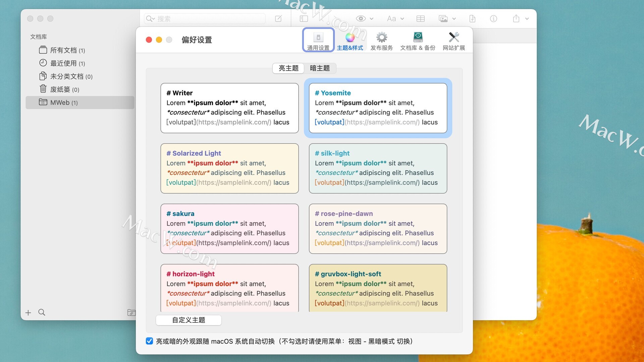Open the 通用设置 preferences pane
Image resolution: width=644 pixels, height=362 pixels.
click(x=318, y=40)
